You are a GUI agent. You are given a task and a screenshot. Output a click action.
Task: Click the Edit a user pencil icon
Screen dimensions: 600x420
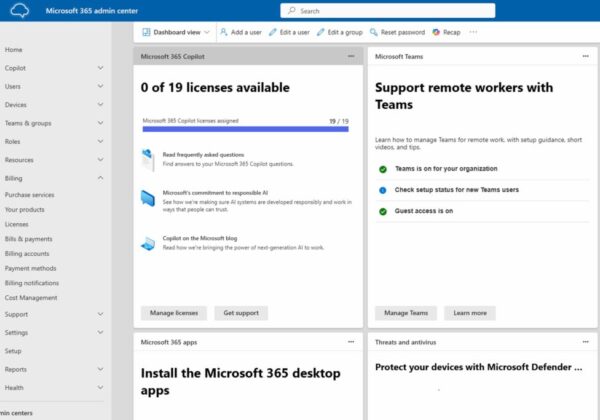coord(272,32)
